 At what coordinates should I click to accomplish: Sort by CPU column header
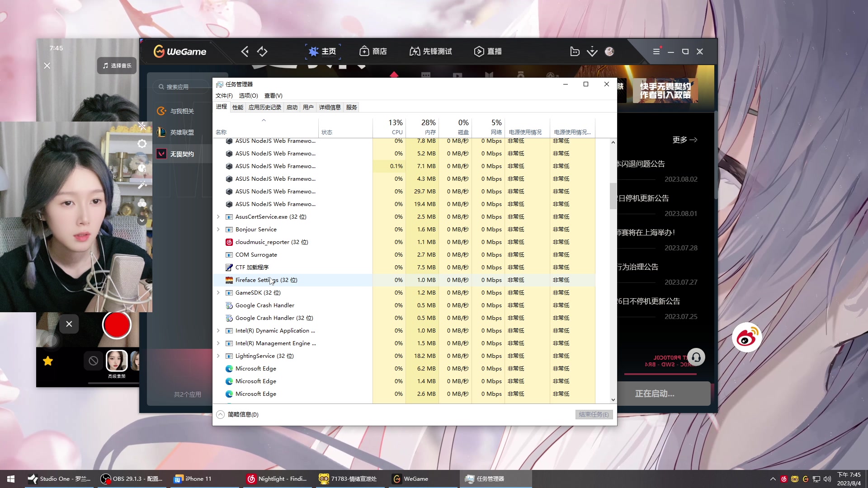point(389,127)
